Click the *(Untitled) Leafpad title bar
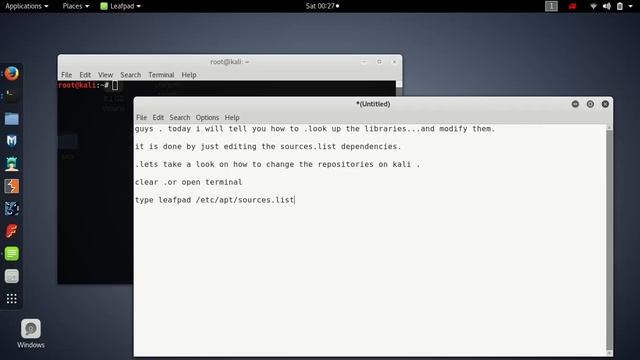 click(373, 104)
